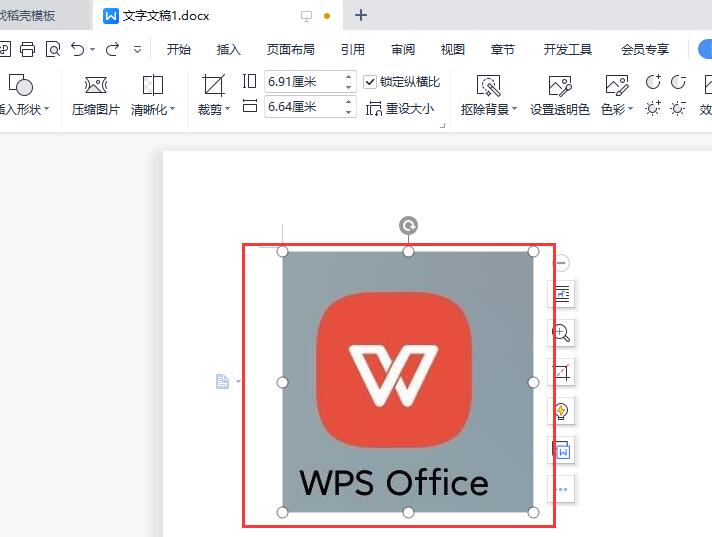This screenshot has width=712, height=537.
Task: Click the paragraph layout icon left of image
Action: (222, 381)
